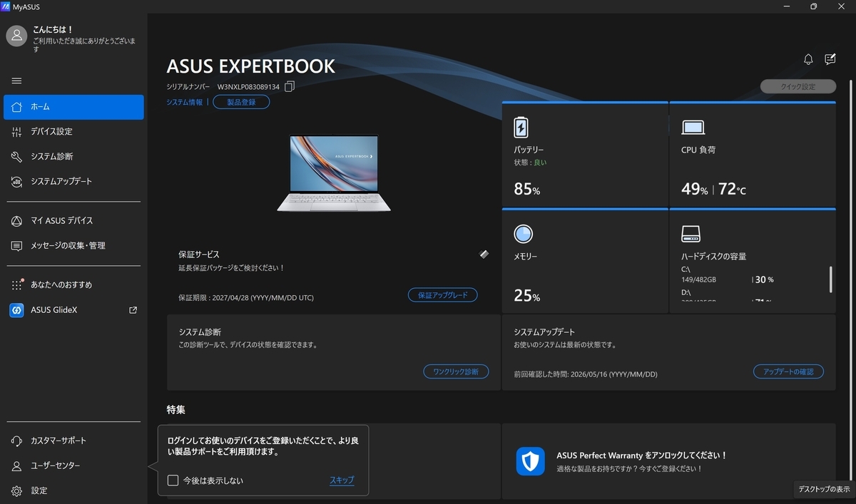
Task: Click the デスクトップの表示 tooltip
Action: (824, 489)
